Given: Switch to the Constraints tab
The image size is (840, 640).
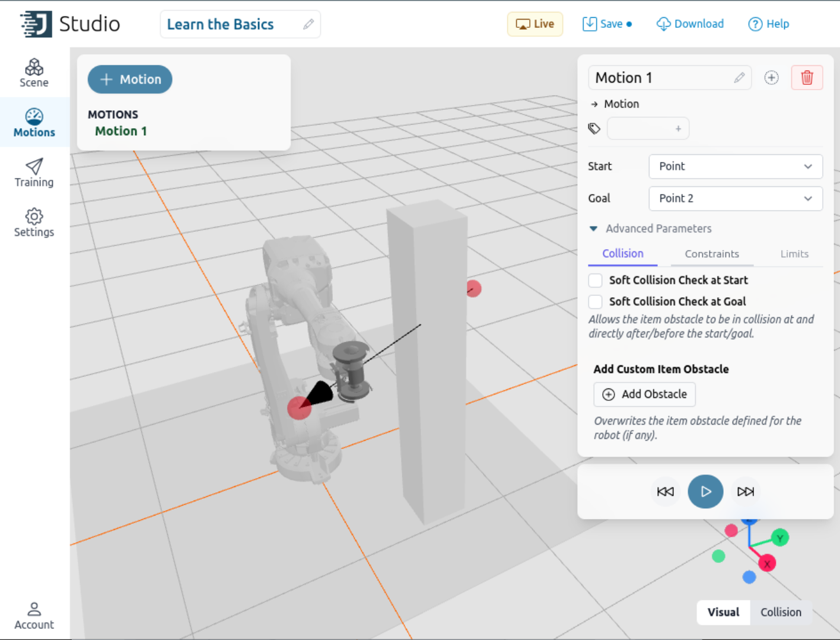Looking at the screenshot, I should [x=712, y=254].
